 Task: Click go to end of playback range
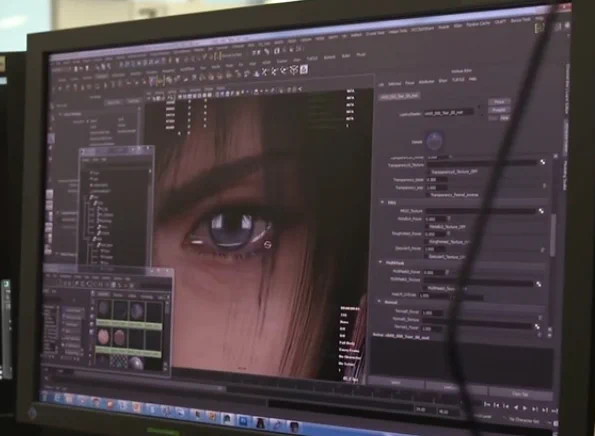(x=554, y=411)
